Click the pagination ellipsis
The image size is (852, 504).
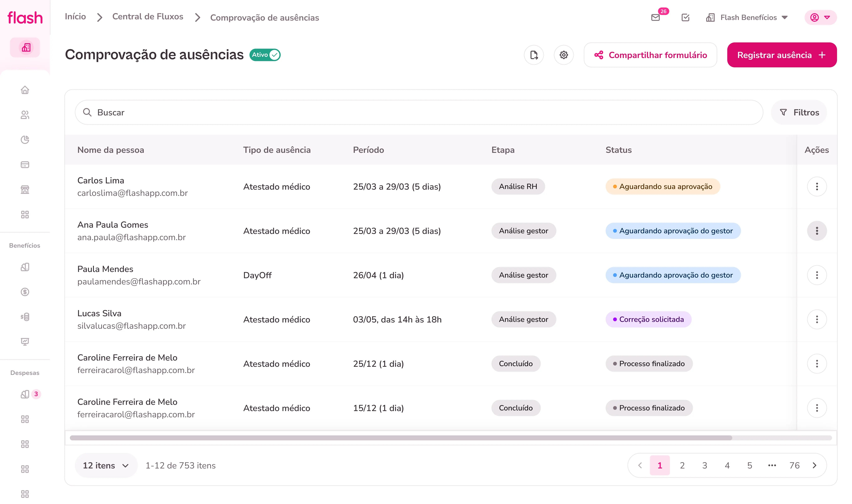click(x=772, y=465)
